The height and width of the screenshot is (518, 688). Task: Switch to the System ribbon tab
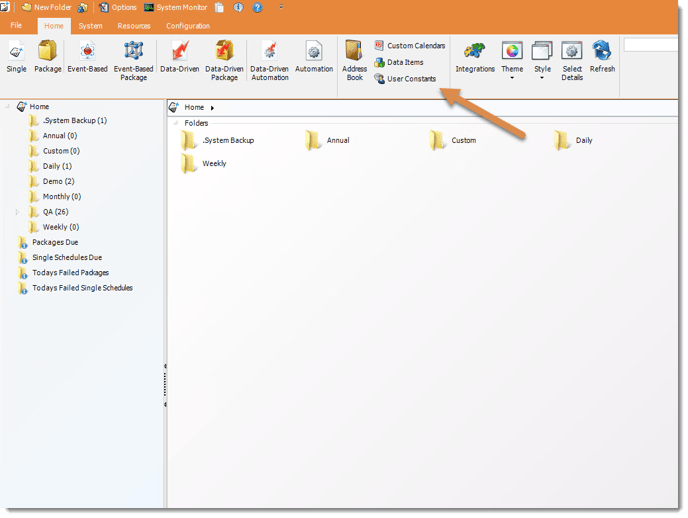point(90,26)
